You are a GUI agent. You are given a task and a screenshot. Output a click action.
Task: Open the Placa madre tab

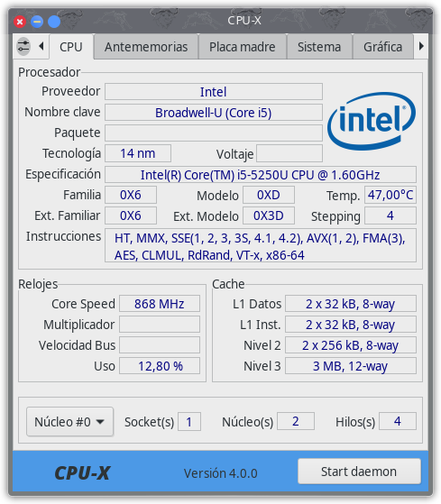(243, 47)
